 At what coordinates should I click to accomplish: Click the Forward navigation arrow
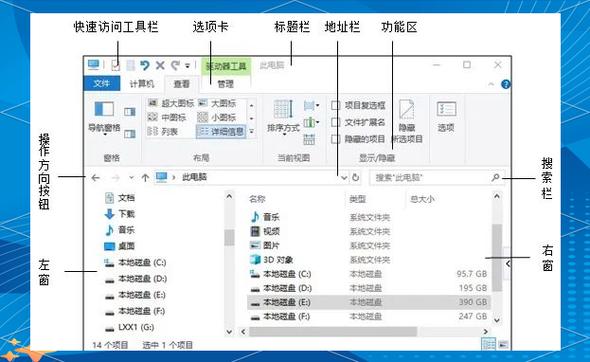click(116, 178)
